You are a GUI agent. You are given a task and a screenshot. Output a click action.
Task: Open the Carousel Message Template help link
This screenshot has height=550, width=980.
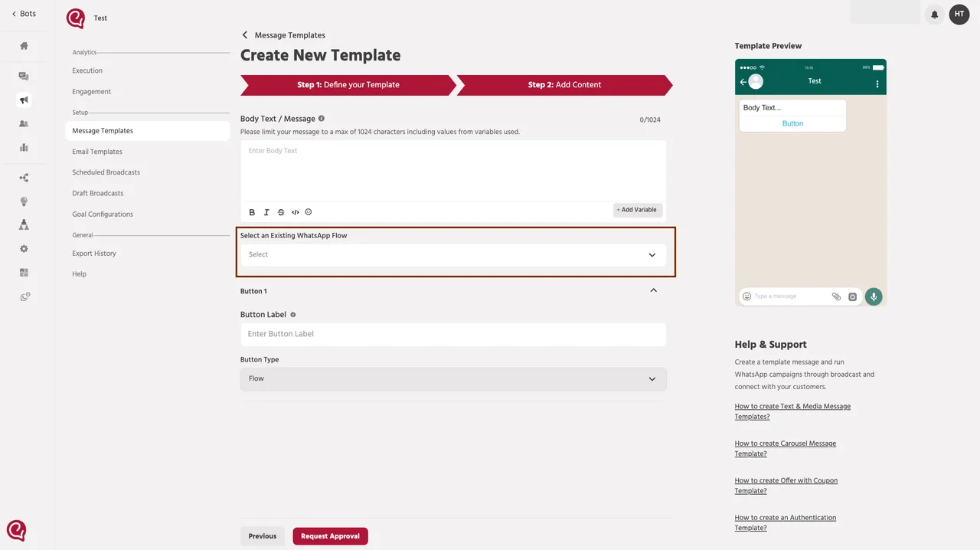pyautogui.click(x=785, y=448)
